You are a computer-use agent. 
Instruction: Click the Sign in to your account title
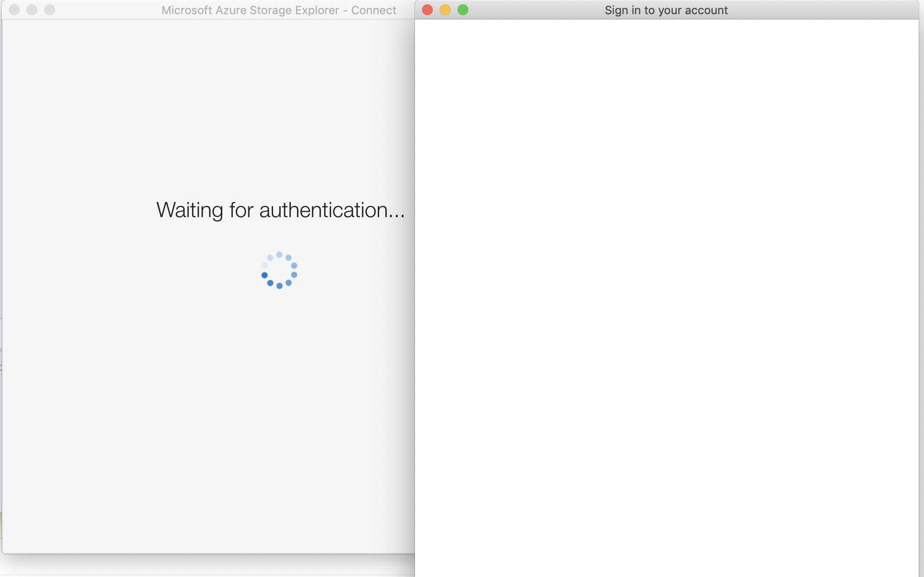coord(666,10)
